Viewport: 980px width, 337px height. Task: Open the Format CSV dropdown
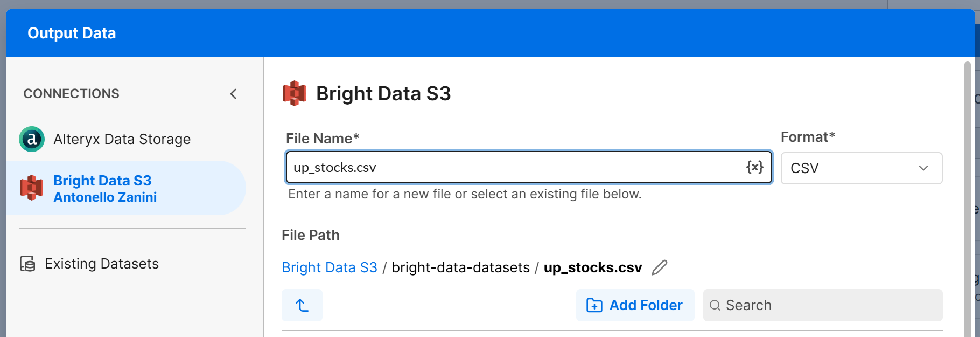861,168
